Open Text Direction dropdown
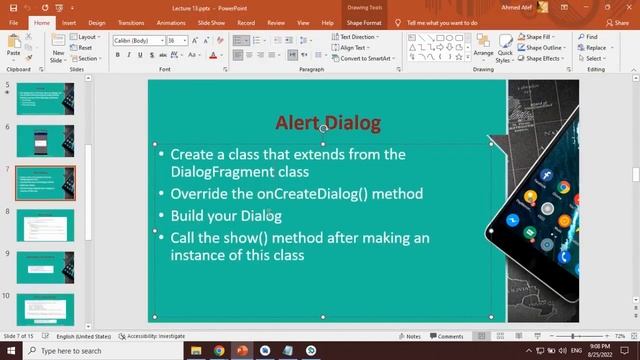640x360 pixels. tap(355, 37)
